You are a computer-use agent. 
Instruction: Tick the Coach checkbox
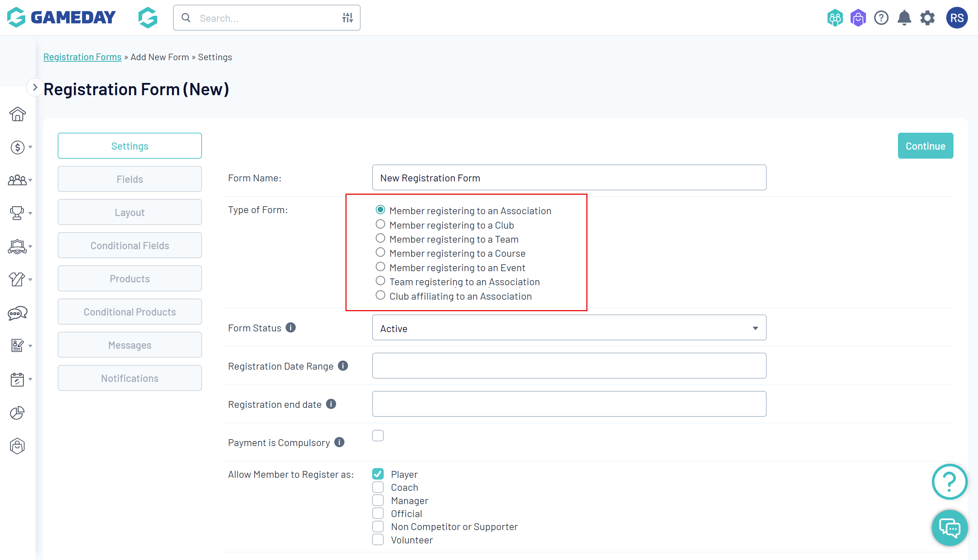tap(378, 487)
